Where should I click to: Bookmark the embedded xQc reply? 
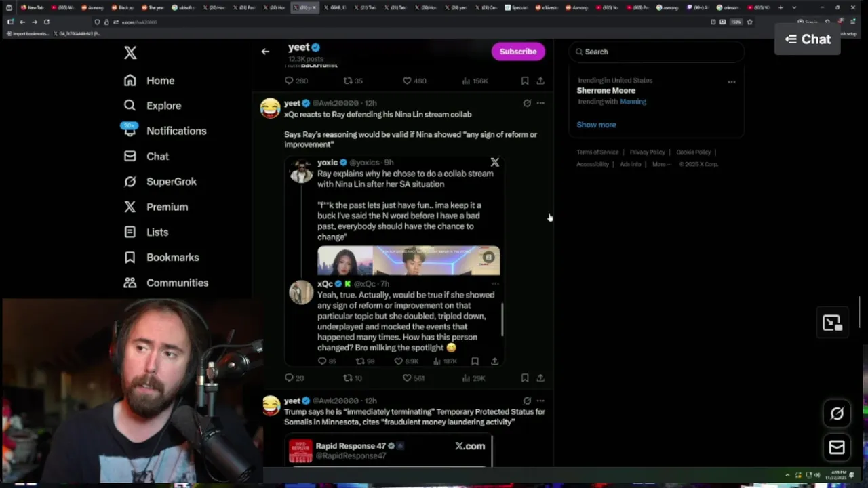[x=475, y=361]
